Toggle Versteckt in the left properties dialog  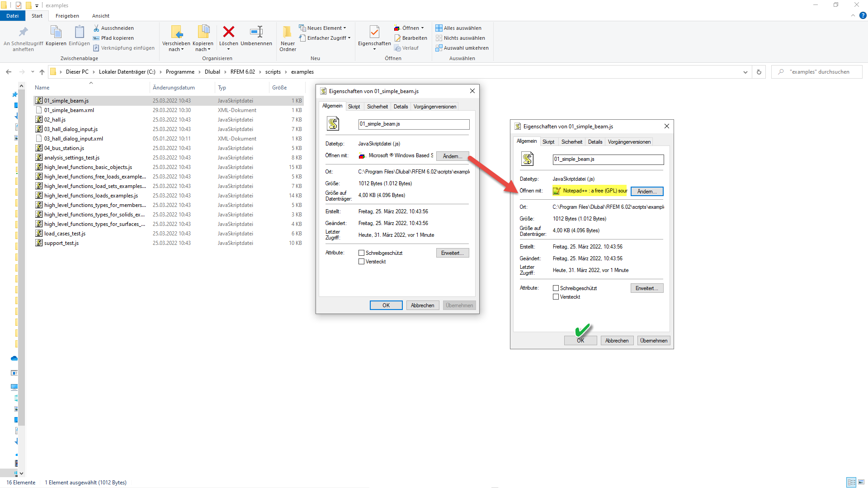coord(362,262)
